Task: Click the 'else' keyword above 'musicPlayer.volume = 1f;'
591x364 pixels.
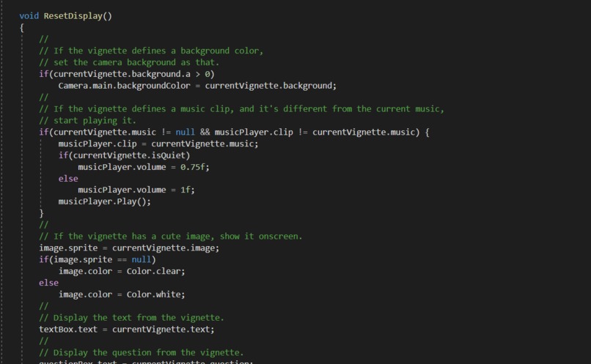Action: coord(68,179)
